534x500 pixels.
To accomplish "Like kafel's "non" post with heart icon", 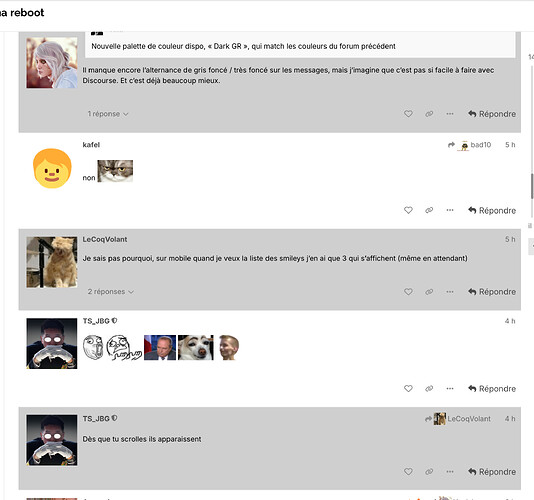I will click(x=408, y=210).
